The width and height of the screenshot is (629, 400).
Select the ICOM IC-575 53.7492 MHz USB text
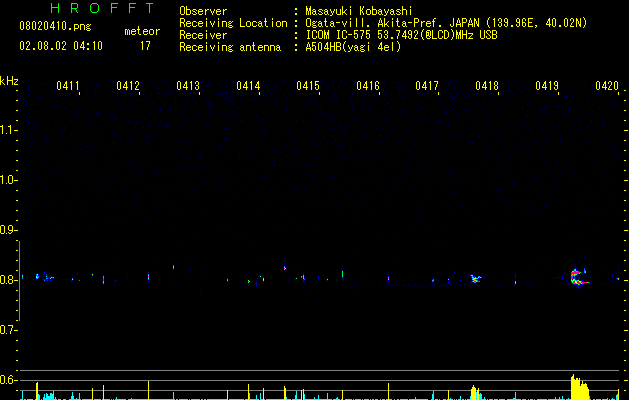(402, 35)
